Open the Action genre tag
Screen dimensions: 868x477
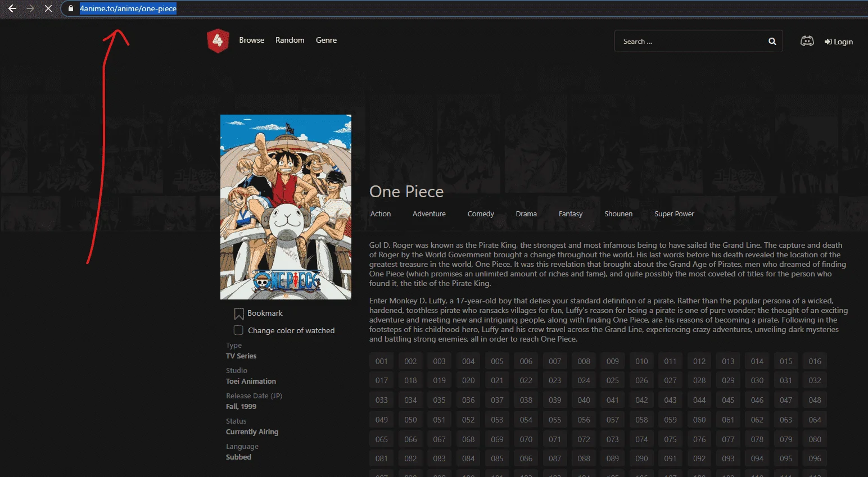point(381,213)
